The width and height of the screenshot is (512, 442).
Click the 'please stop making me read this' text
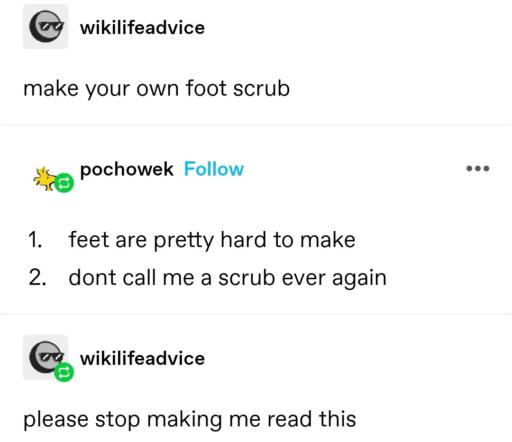tap(190, 419)
